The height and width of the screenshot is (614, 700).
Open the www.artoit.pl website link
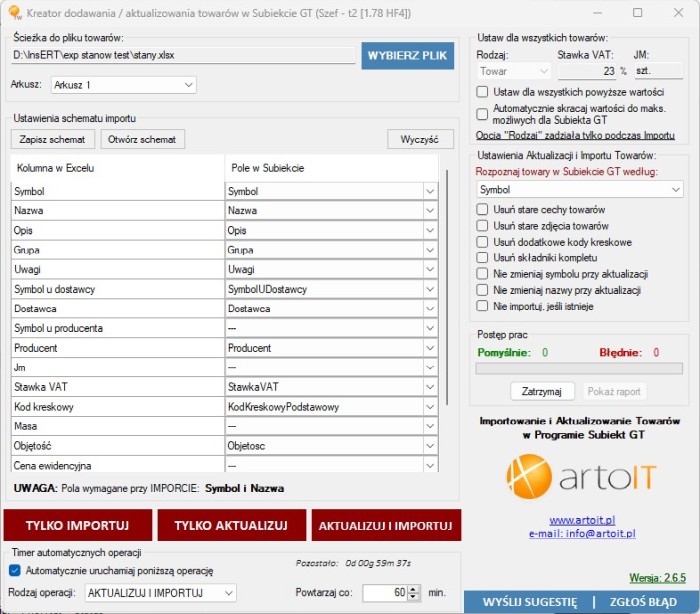click(582, 521)
